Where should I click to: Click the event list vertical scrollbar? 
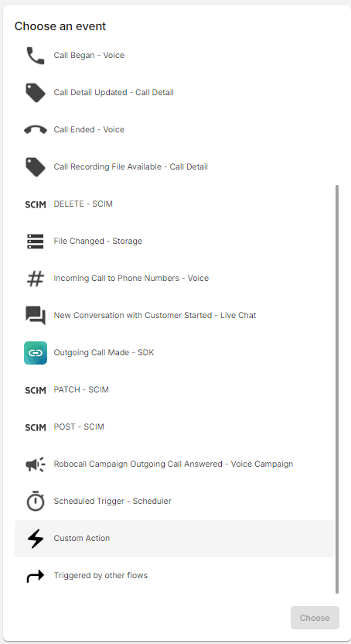[337, 389]
